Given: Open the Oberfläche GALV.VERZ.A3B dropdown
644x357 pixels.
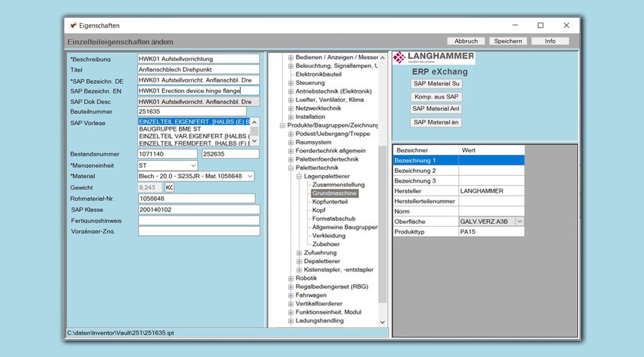Looking at the screenshot, I should [x=519, y=221].
